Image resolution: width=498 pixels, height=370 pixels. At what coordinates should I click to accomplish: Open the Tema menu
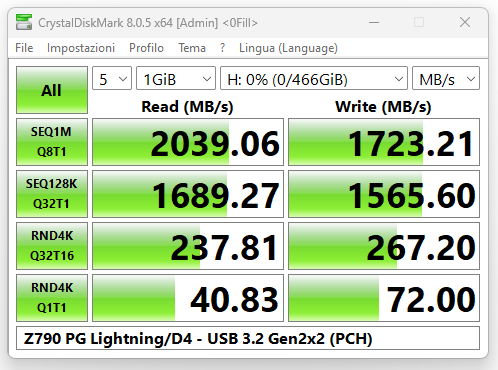(x=192, y=48)
